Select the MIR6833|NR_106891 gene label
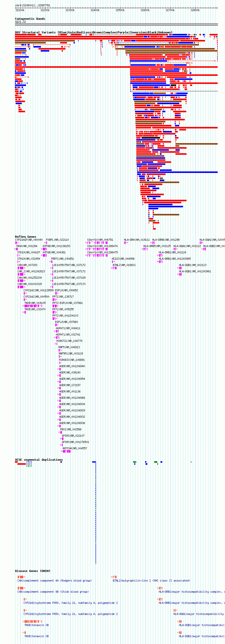 click(x=72, y=360)
